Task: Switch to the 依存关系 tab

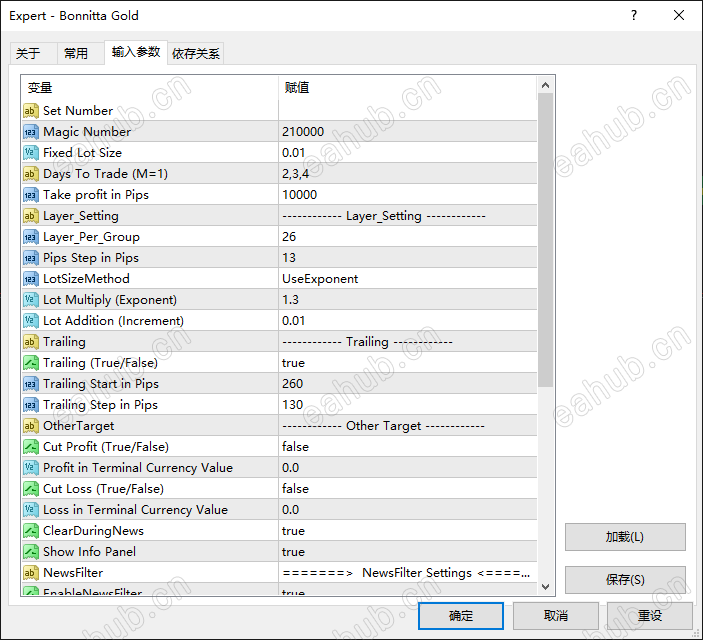Action: point(196,54)
